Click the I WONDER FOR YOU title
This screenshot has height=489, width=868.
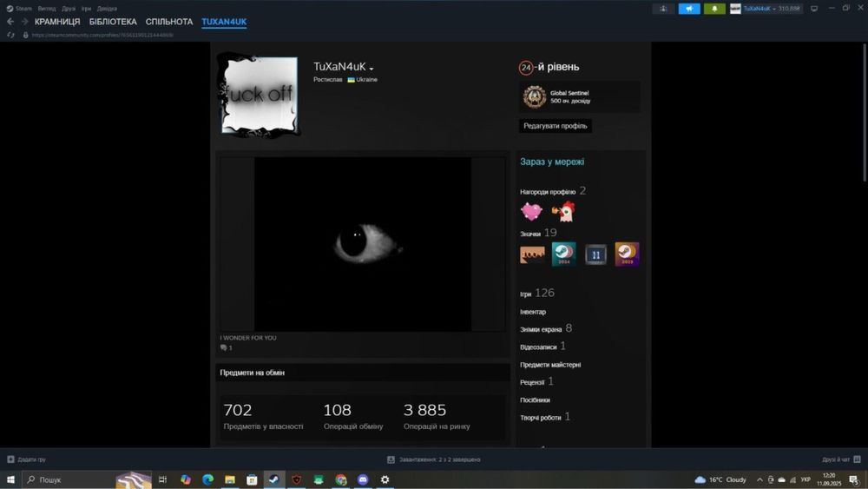pyautogui.click(x=248, y=338)
